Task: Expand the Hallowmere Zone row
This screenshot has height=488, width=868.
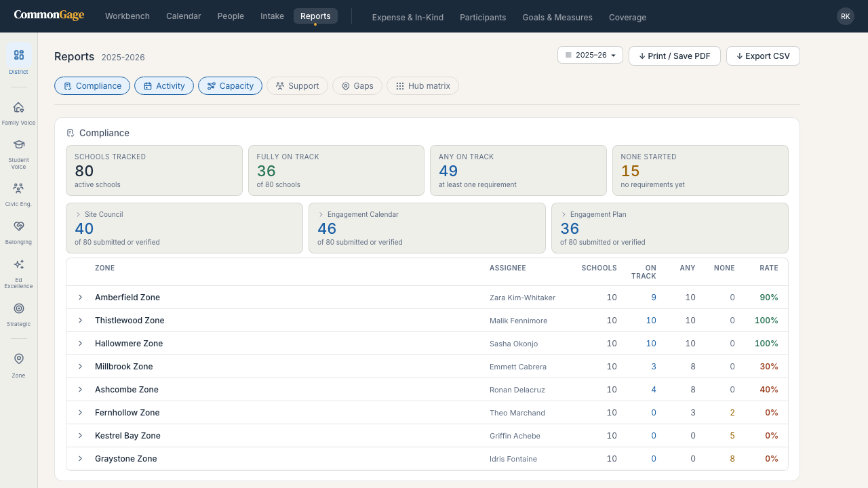Action: pos(80,344)
